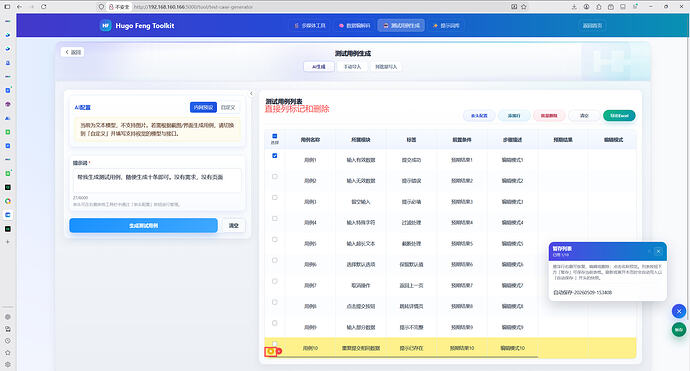The width and height of the screenshot is (690, 371).
Task: Check the checkbox for row 用例6
Action: 275,260
